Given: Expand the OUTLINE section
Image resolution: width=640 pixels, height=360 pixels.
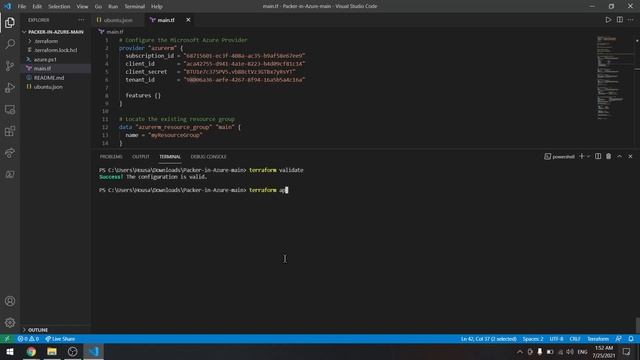Looking at the screenshot, I should (38, 330).
